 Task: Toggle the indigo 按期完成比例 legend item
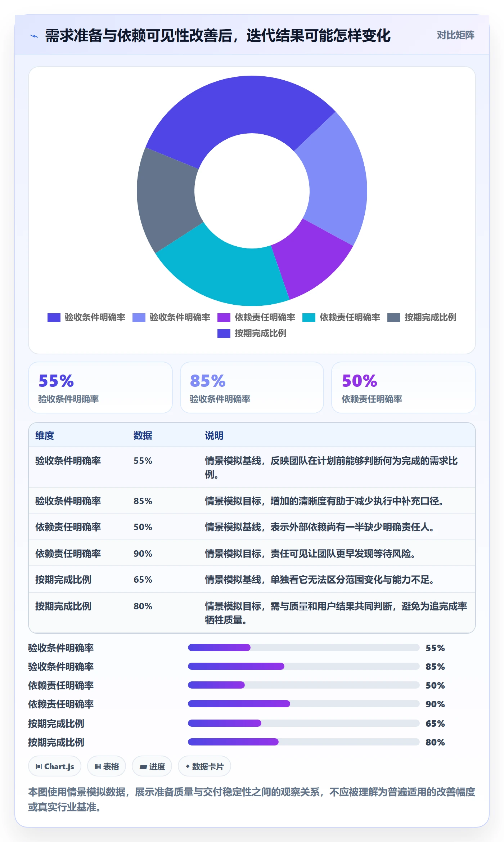(x=252, y=333)
